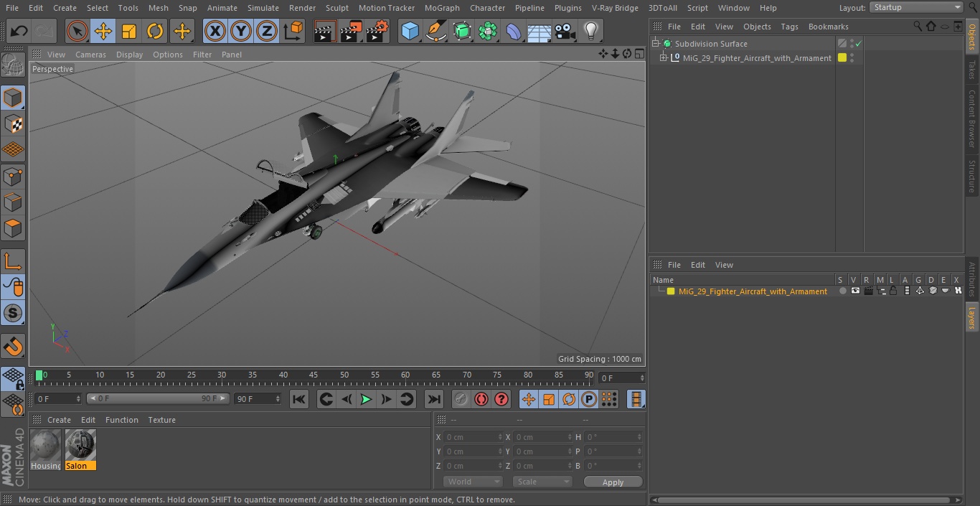Toggle parameter key recording
Viewport: 980px width, 506px height.
click(589, 399)
